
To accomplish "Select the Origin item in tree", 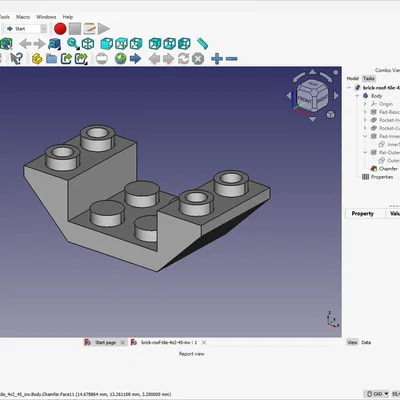I will 386,104.
